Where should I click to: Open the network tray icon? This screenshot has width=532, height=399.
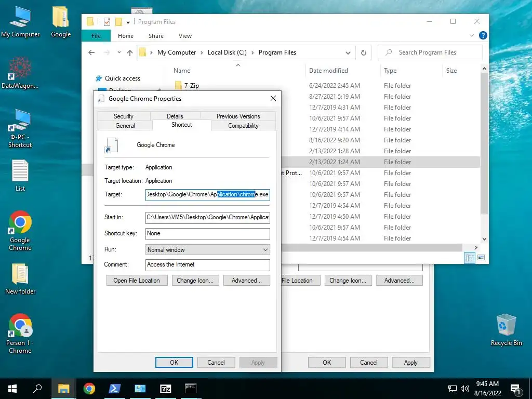[453, 389]
